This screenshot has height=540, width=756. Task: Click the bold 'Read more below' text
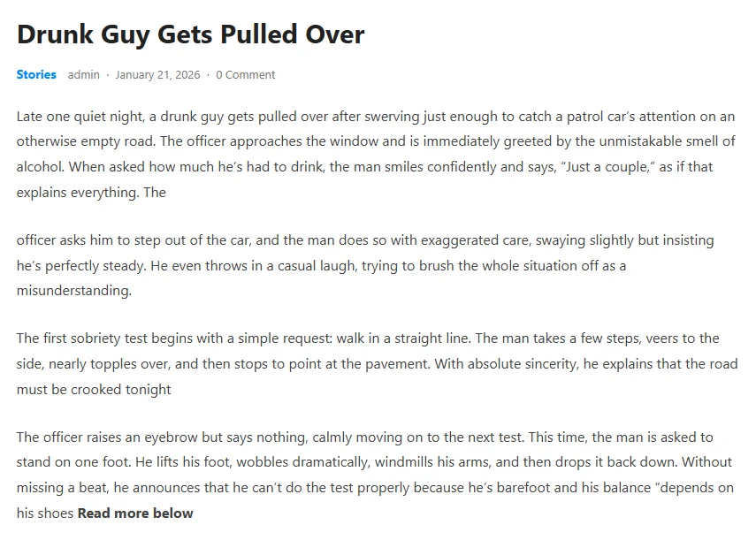[135, 513]
